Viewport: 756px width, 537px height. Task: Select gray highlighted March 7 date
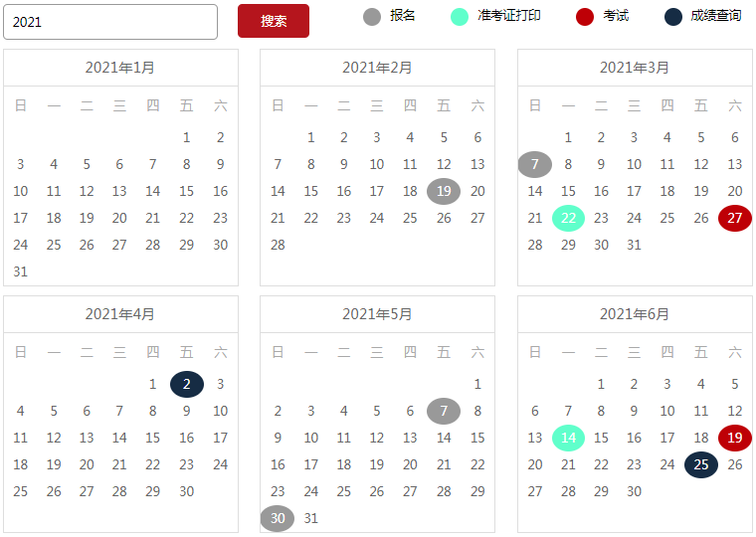pyautogui.click(x=535, y=165)
